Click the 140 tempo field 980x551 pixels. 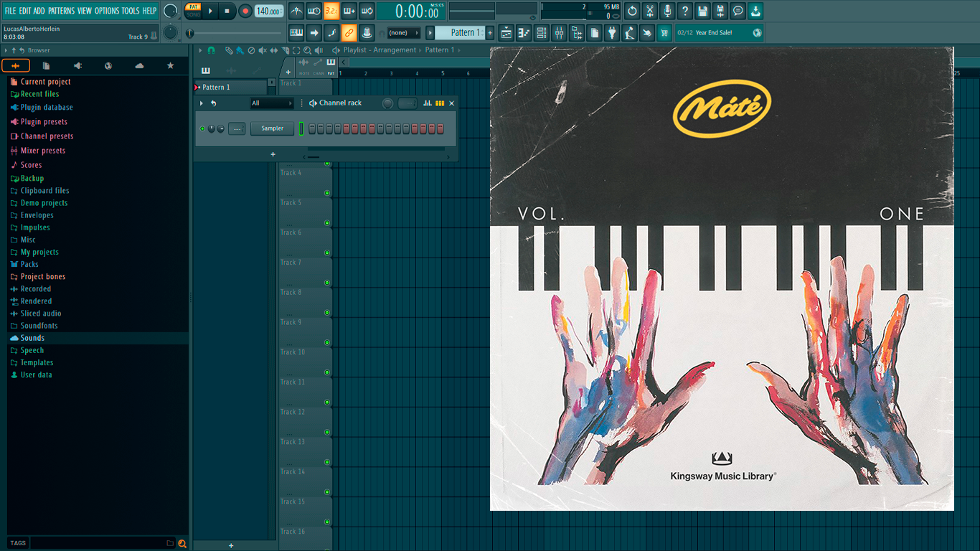(269, 11)
